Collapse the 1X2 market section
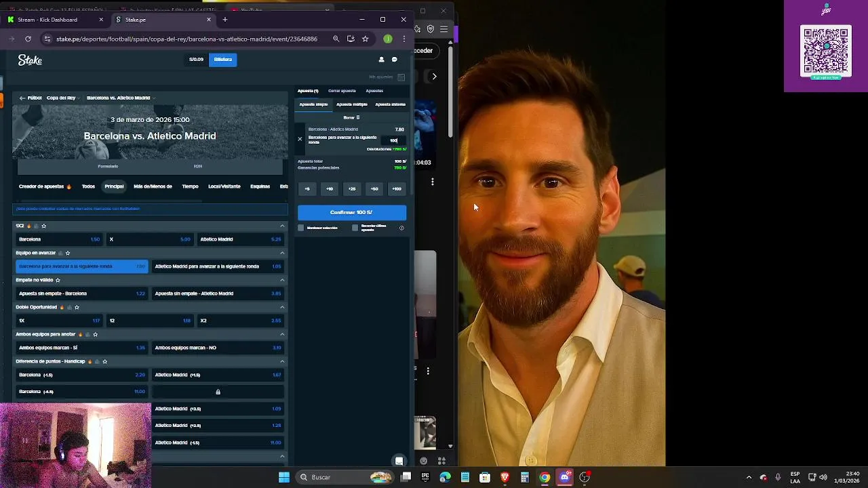 pos(282,226)
